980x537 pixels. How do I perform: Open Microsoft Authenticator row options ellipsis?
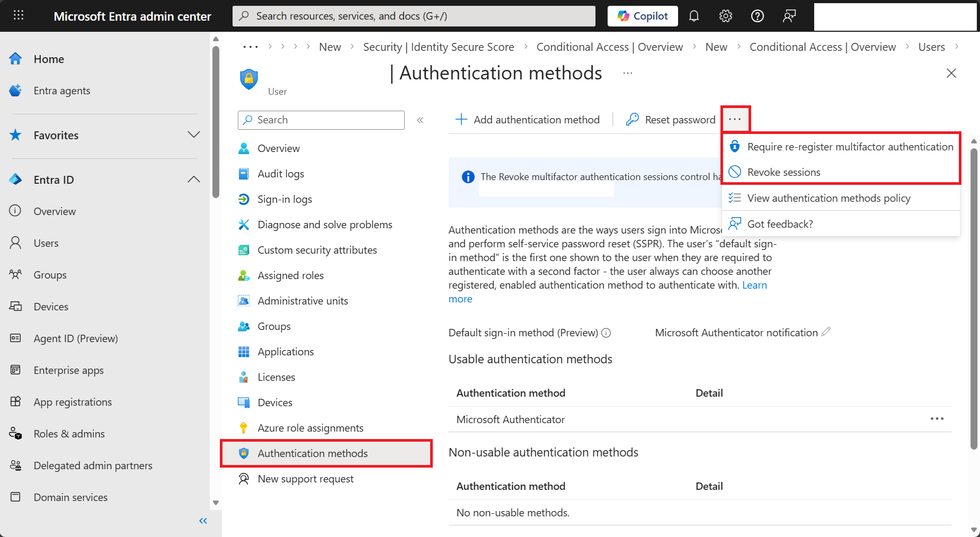click(x=937, y=419)
